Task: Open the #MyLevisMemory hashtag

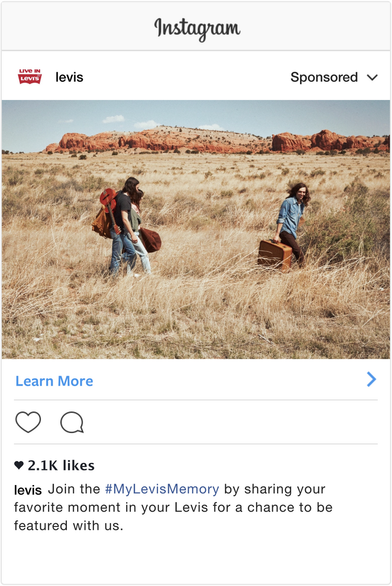Action: click(x=162, y=489)
